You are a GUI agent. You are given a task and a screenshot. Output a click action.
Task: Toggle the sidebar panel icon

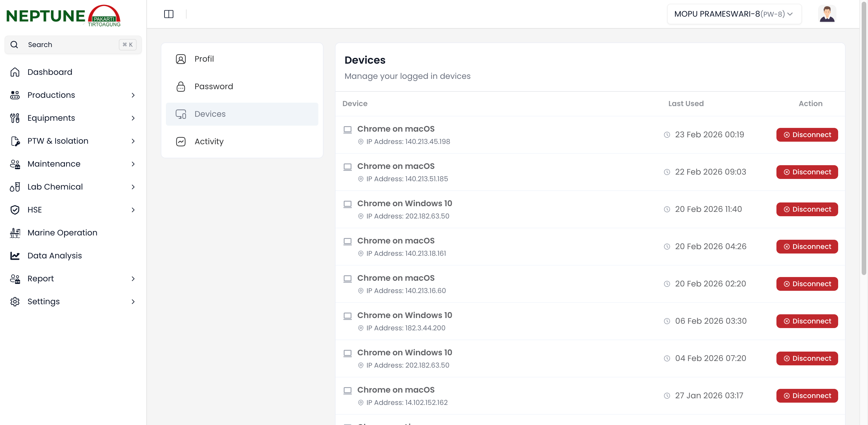(x=168, y=14)
